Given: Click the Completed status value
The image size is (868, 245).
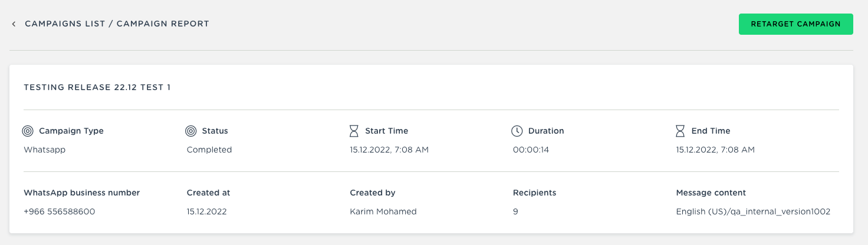Looking at the screenshot, I should [209, 150].
